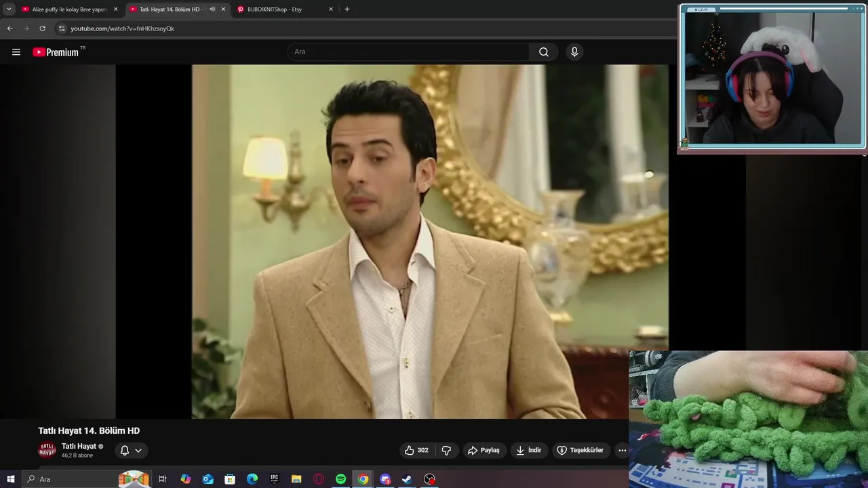The height and width of the screenshot is (488, 868).
Task: Click the video title Tatlı Hayat 14. Bölüm HD
Action: point(89,430)
